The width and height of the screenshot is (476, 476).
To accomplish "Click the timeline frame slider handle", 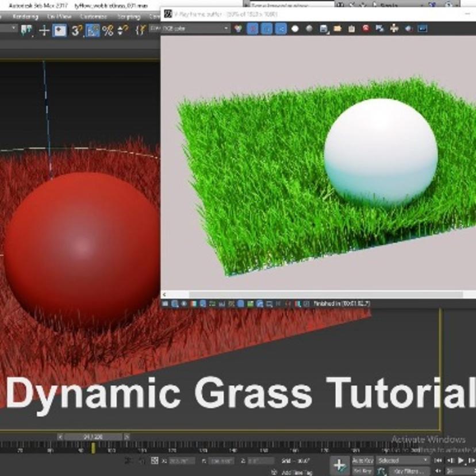I will 92,437.
